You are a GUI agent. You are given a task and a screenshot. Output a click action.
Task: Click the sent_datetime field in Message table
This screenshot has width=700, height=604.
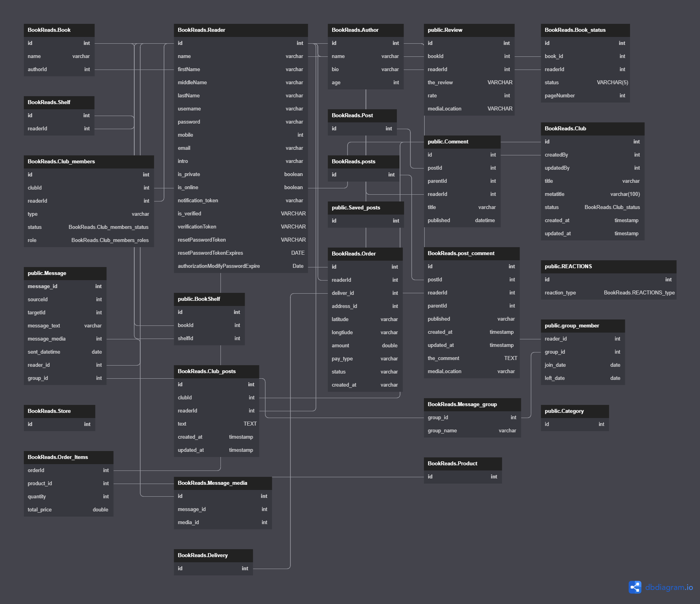[65, 352]
